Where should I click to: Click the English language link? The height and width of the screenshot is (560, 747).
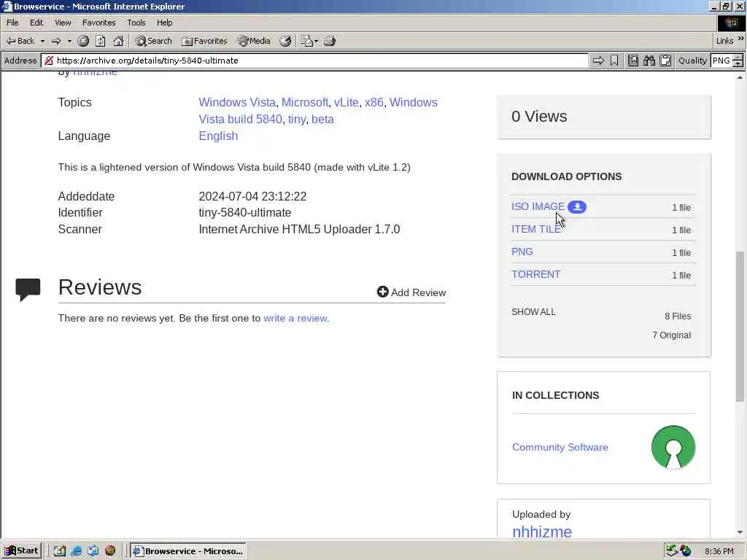click(218, 136)
